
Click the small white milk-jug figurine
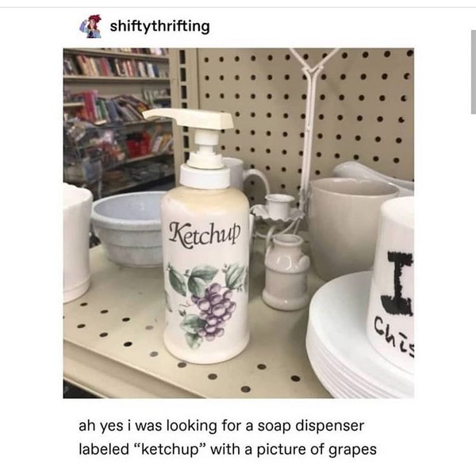click(x=286, y=271)
